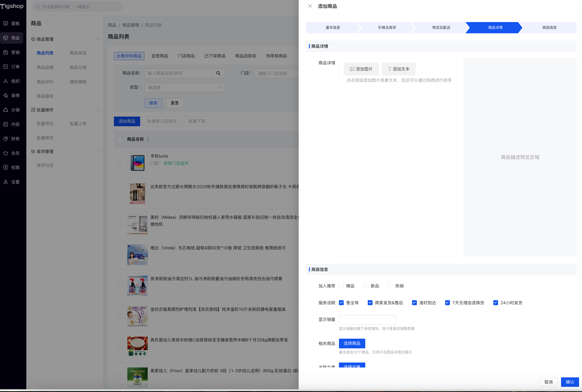
Task: Check the 精品 recommendation checkbox
Action: (341, 286)
